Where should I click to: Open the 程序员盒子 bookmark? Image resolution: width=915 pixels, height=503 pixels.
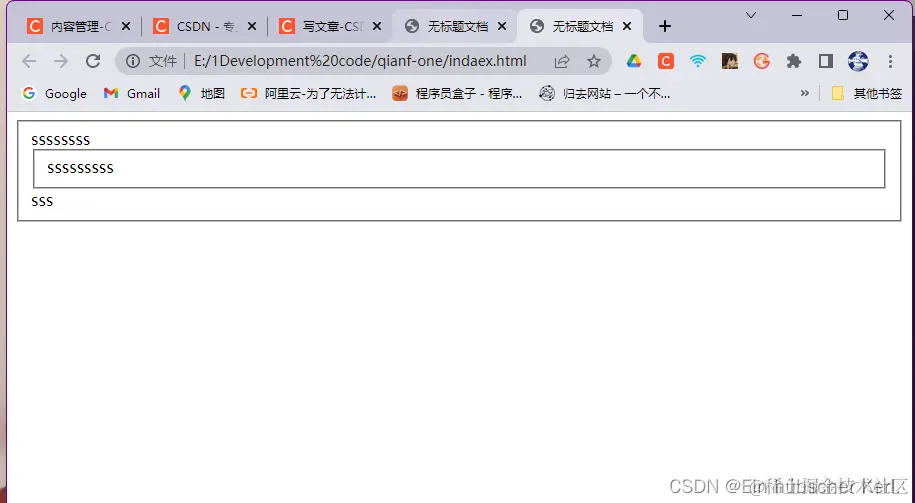[x=458, y=93]
